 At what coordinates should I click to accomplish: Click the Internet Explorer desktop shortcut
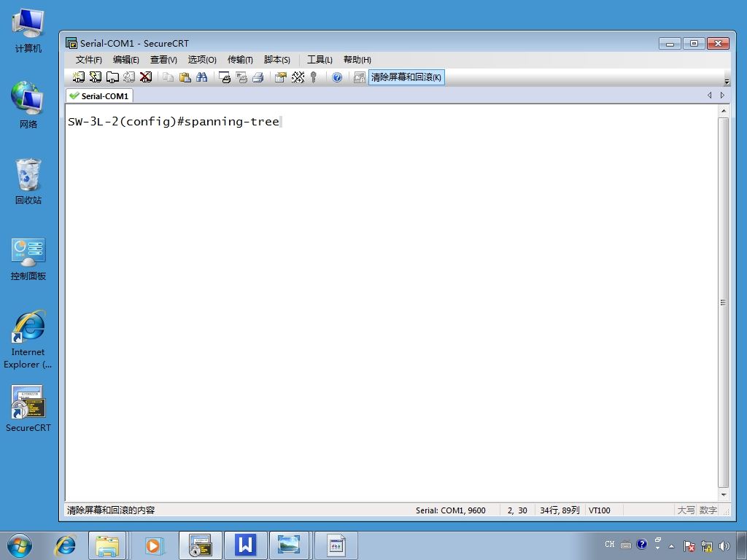point(28,340)
